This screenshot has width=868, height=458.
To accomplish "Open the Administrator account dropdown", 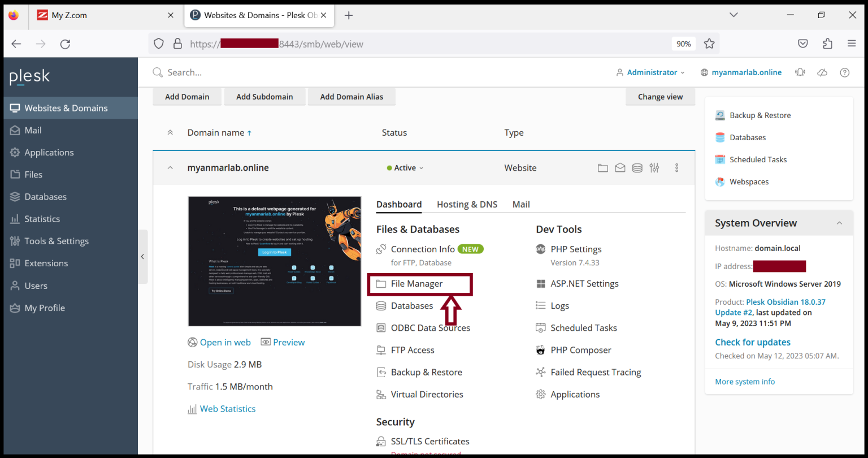I will [x=650, y=72].
